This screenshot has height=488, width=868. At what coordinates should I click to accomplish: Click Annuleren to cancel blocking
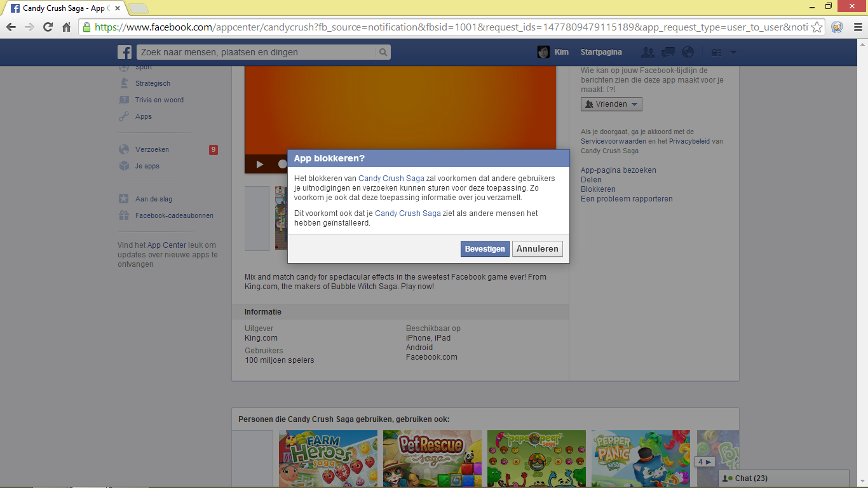pyautogui.click(x=538, y=249)
